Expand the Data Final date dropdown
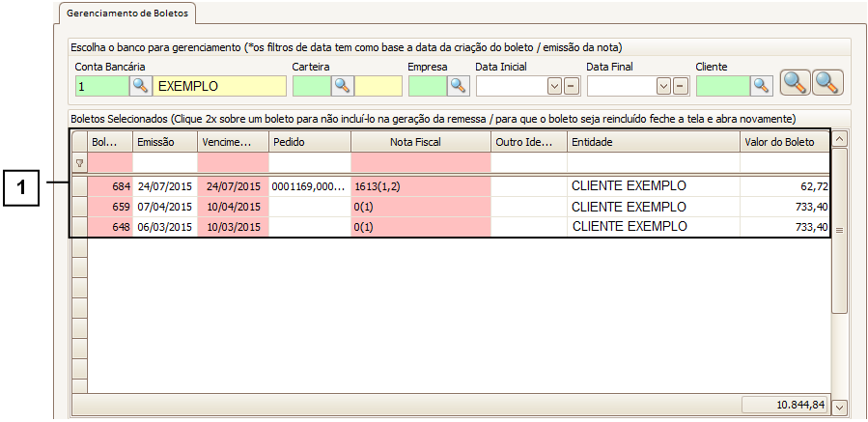868x422 pixels. pyautogui.click(x=664, y=86)
